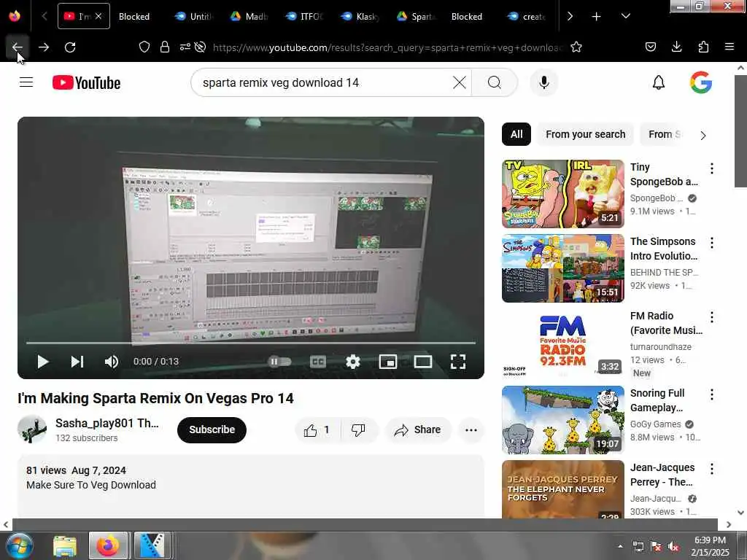
Task: Go to YouTube home via logo
Action: click(x=86, y=83)
